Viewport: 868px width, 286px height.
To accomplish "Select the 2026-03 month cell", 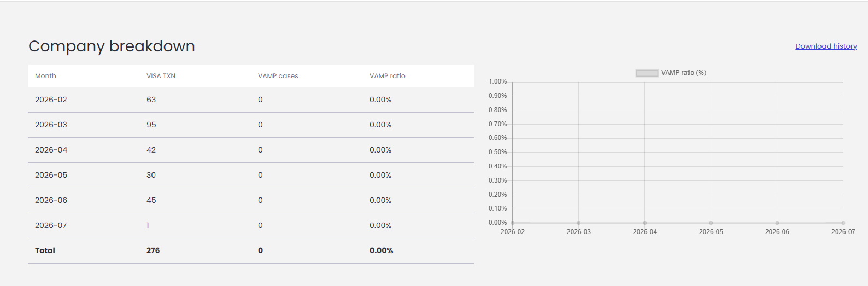I will tap(51, 125).
